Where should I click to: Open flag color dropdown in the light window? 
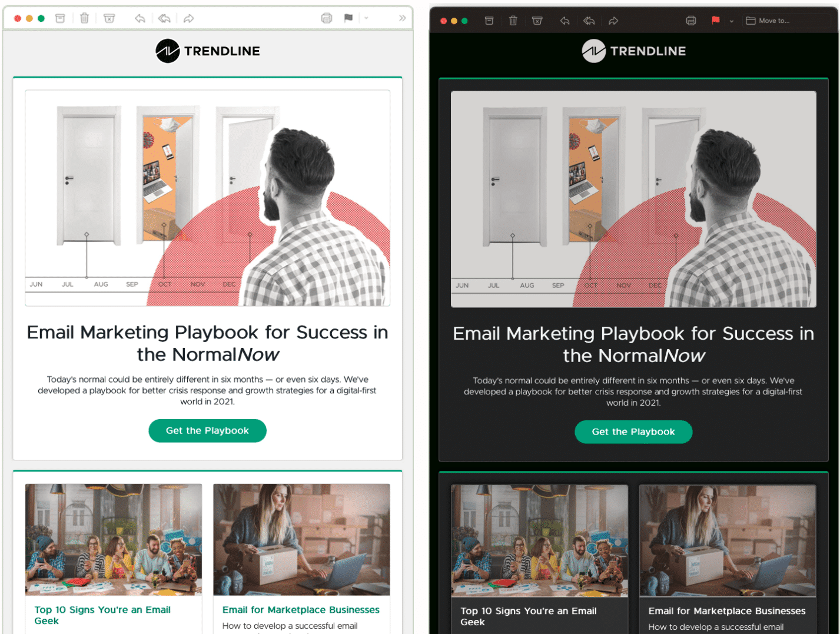click(x=366, y=18)
